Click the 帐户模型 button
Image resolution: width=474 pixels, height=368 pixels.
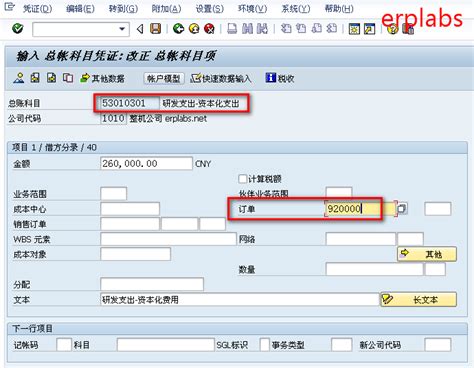coord(164,79)
